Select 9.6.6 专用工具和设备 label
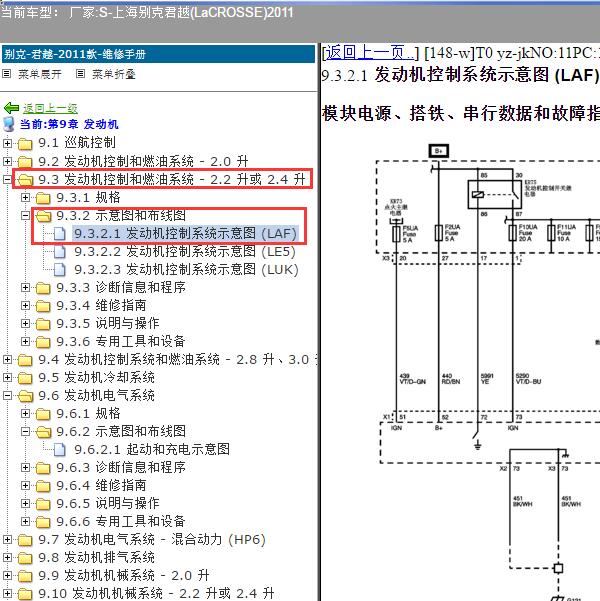Screen dimensions: 600x601 (121, 522)
